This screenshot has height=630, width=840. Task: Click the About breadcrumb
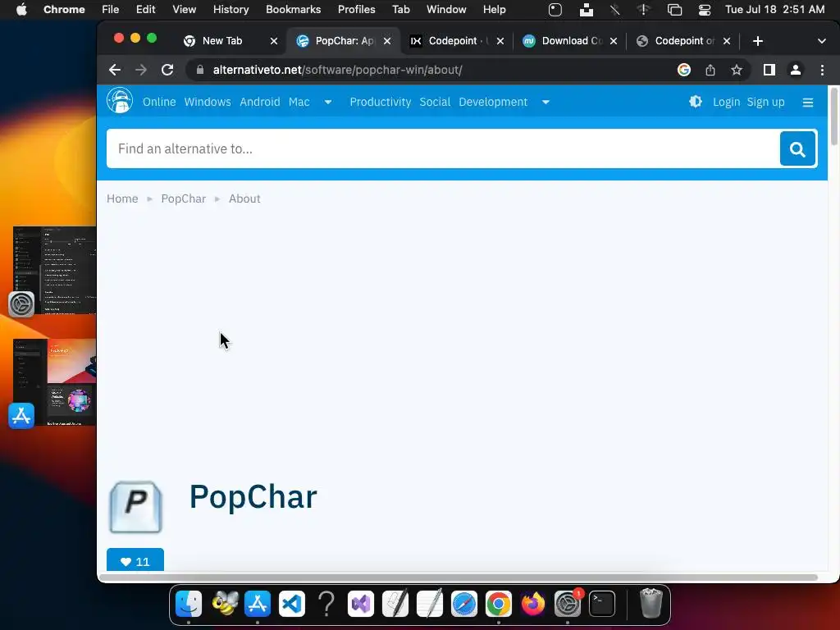pos(244,199)
